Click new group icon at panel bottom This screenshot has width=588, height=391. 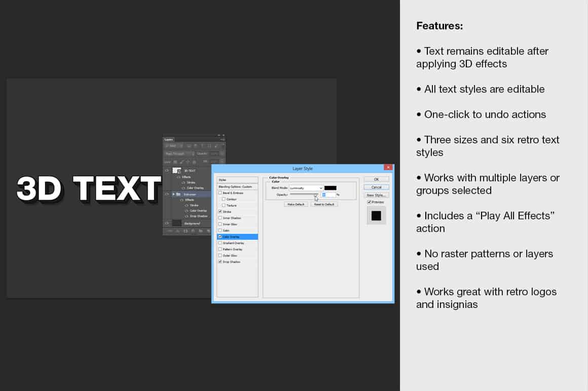pos(201,231)
